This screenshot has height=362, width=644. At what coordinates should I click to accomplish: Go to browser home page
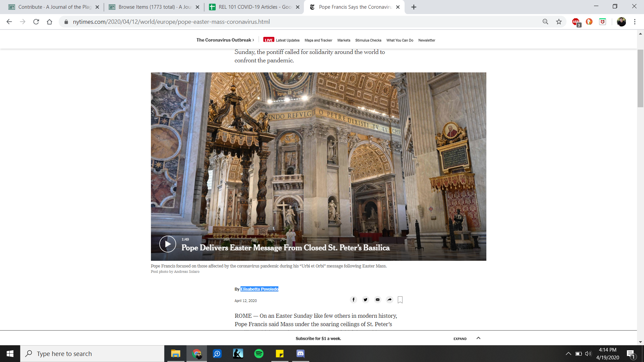click(50, 22)
